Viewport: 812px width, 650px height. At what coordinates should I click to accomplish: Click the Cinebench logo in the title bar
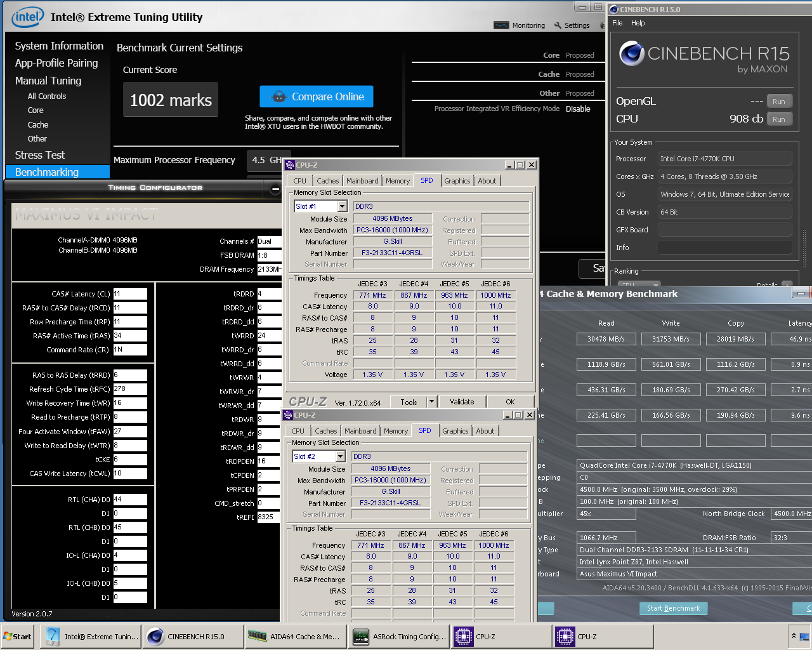[x=613, y=10]
